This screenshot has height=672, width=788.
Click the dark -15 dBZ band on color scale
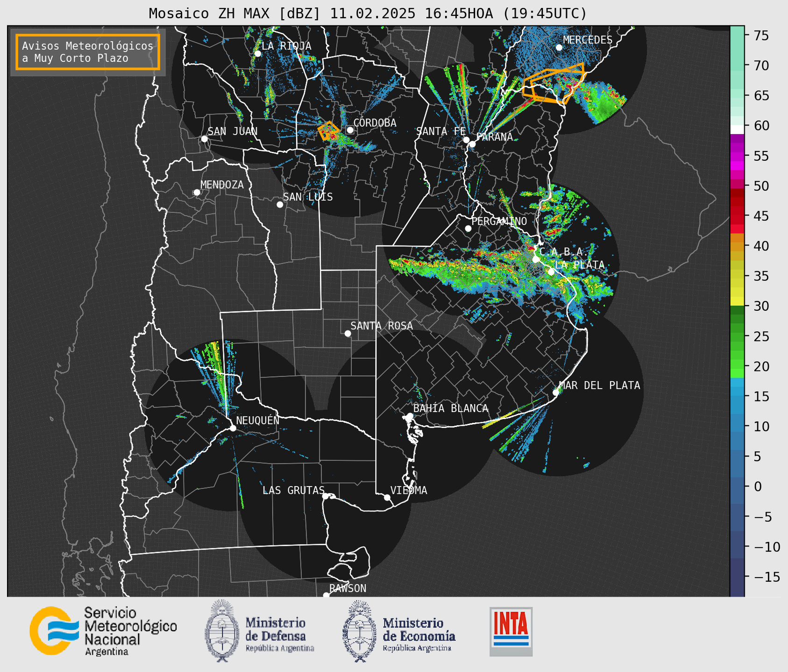point(737,577)
